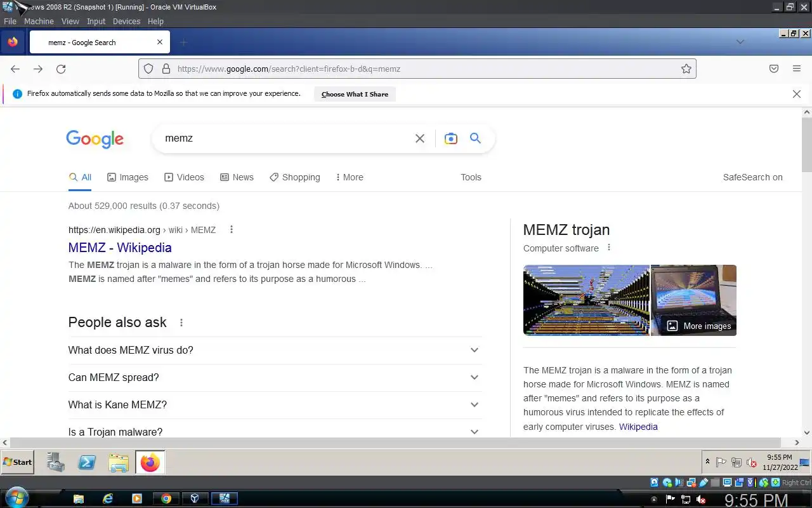
Task: Expand "What is Kane MEMZ?" question
Action: tap(275, 404)
